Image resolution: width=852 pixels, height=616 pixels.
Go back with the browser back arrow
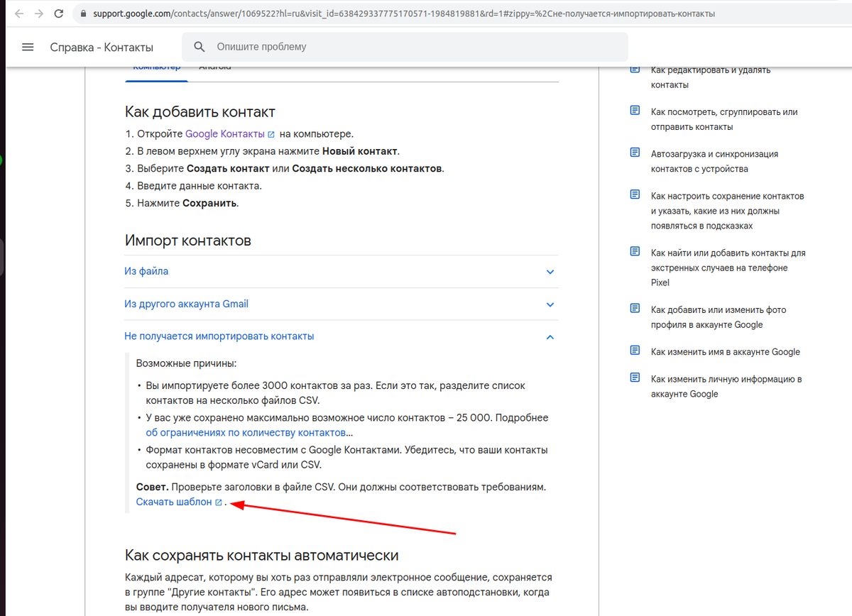(20, 13)
